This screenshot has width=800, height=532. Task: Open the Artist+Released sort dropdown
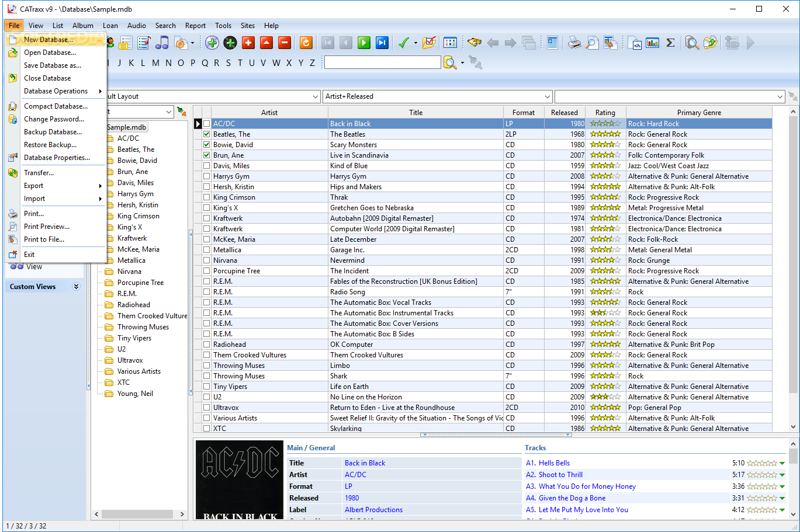click(548, 96)
